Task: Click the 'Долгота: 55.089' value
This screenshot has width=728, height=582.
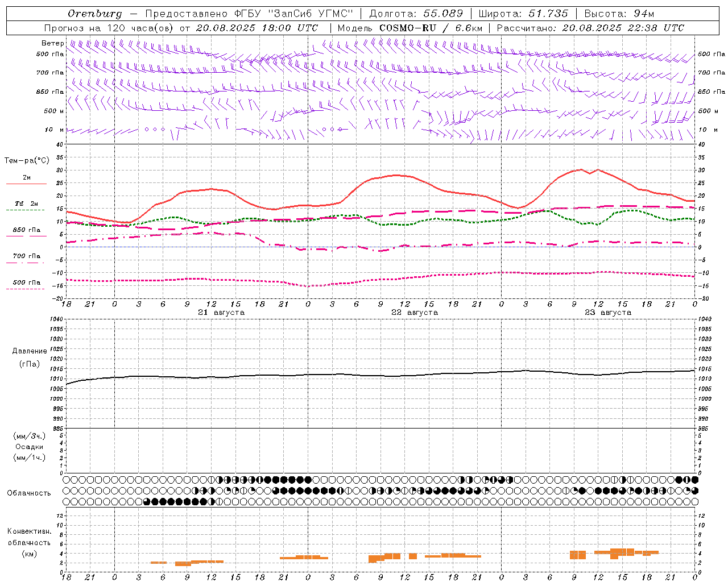Action: [x=416, y=14]
